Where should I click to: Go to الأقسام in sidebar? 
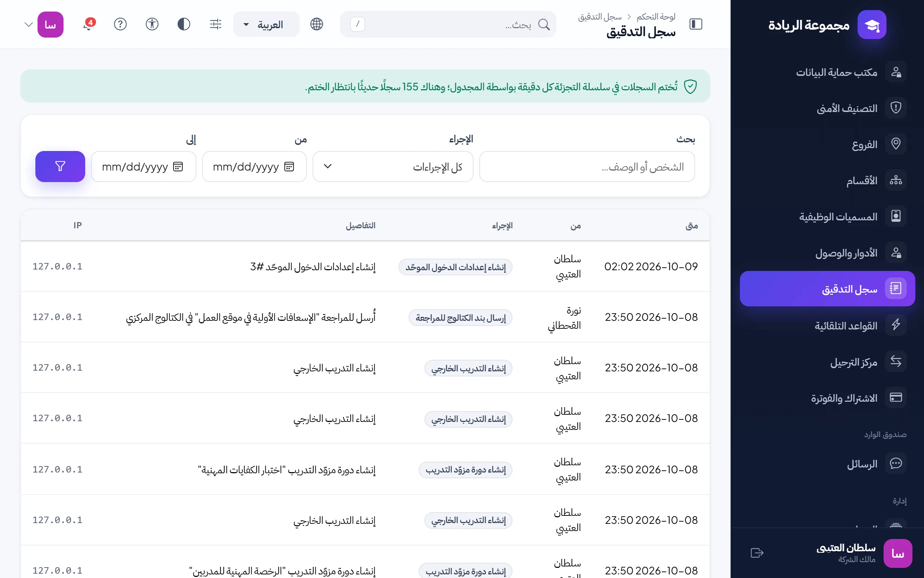click(827, 180)
